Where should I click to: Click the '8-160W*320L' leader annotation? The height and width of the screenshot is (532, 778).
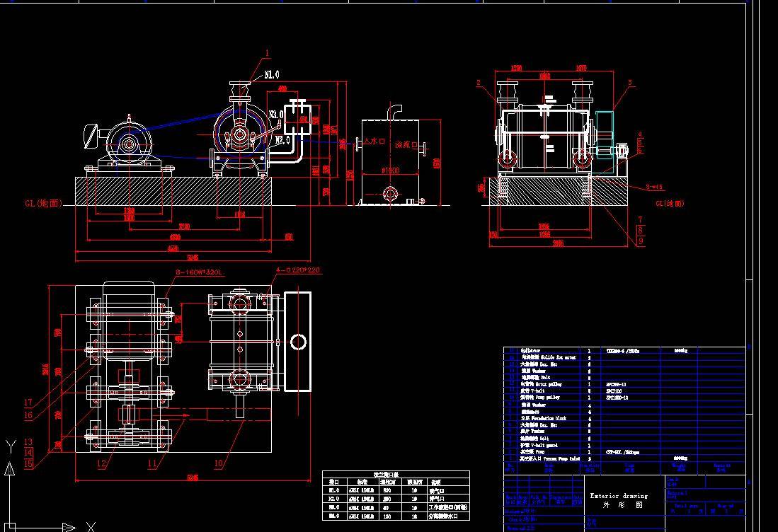coord(199,272)
